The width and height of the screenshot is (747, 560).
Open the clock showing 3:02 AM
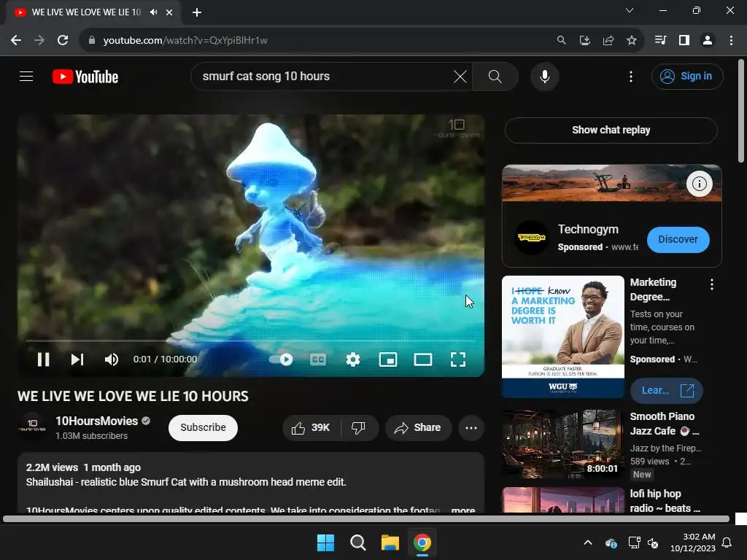point(693,542)
